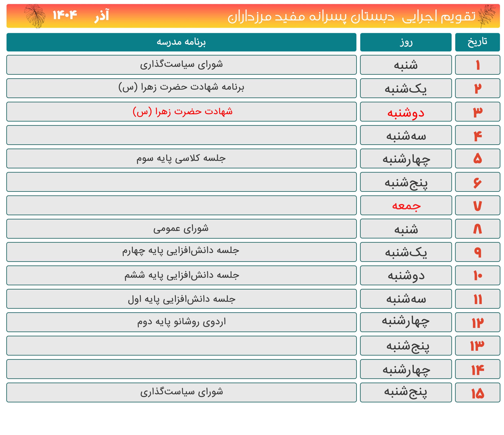Click the month label آذر
This screenshot has height=435, width=504.
tap(102, 16)
